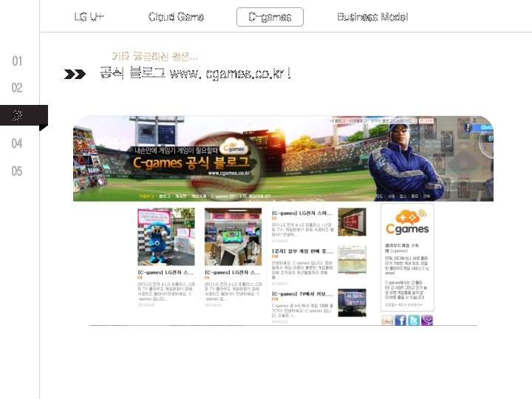Viewport: 532px width, 399px height.
Task: Open the LG U+ section tab
Action: [89, 17]
